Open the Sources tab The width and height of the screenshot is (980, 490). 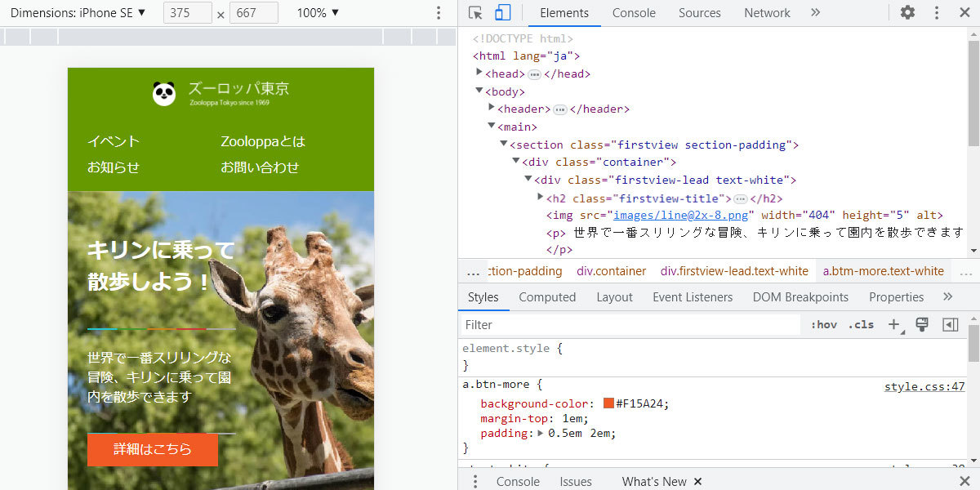click(x=700, y=13)
